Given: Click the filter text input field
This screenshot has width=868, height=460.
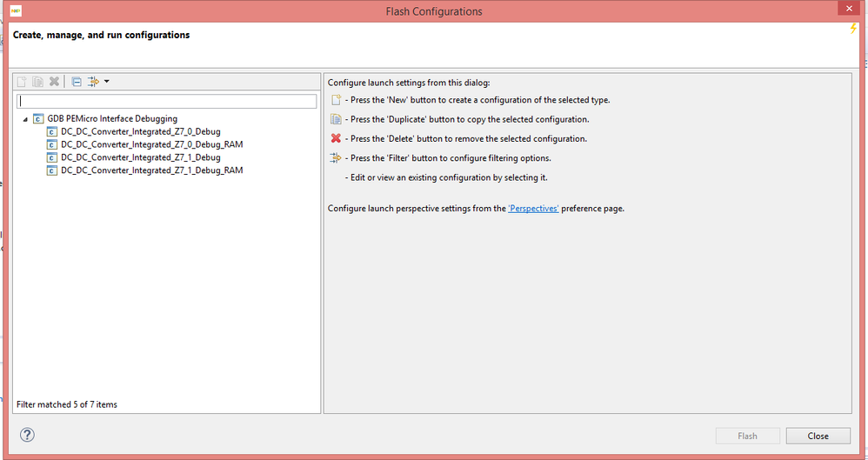Looking at the screenshot, I should point(167,102).
